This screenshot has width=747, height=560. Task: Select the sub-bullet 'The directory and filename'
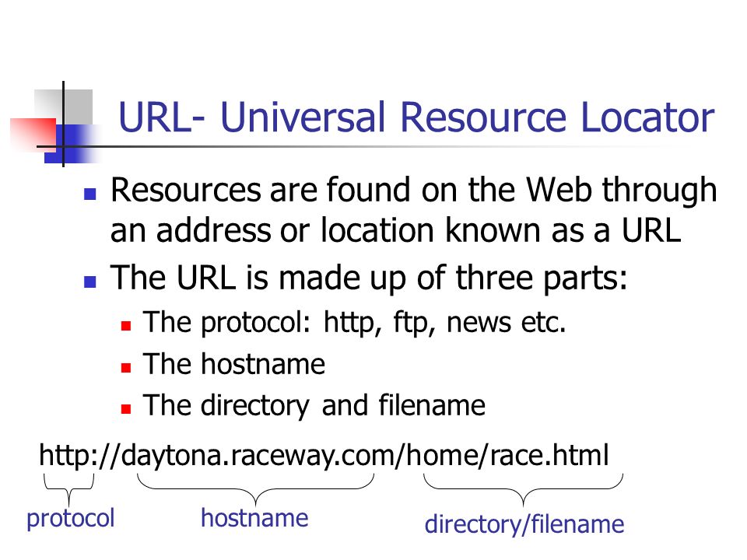click(314, 406)
